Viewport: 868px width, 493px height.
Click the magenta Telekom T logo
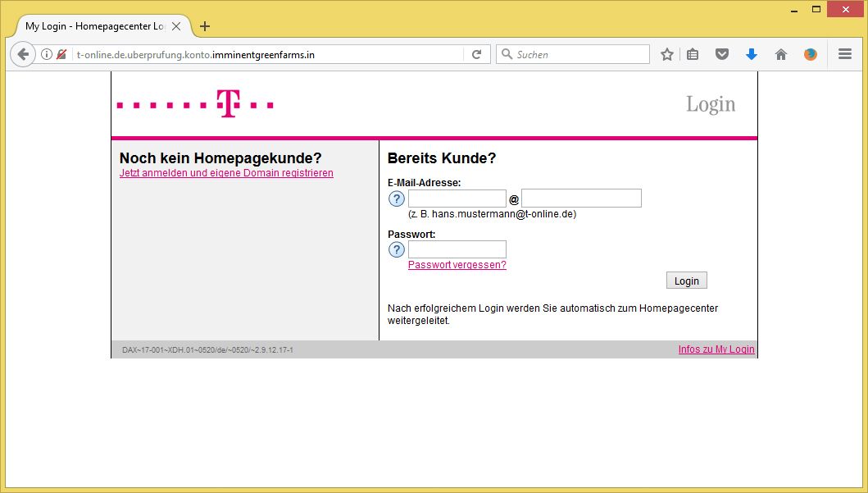click(x=228, y=103)
